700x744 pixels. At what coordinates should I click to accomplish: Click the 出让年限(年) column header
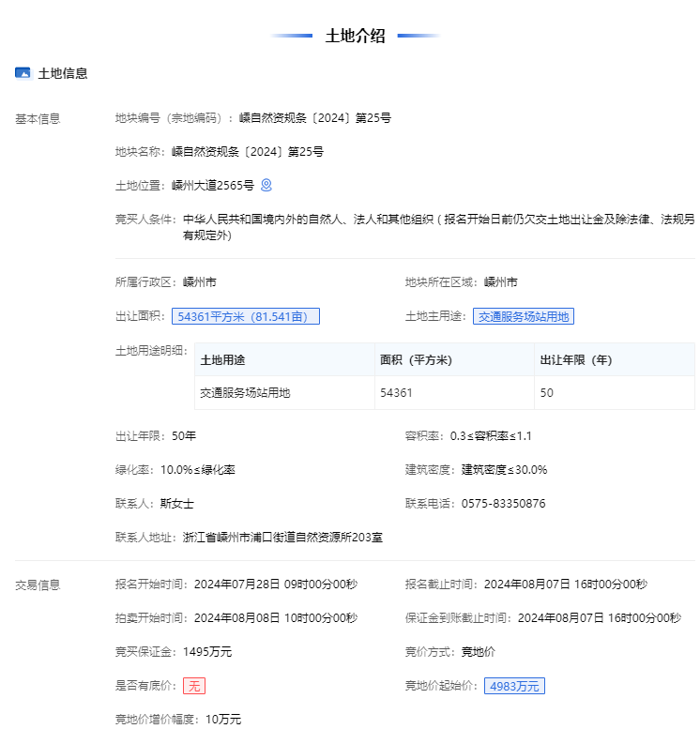(x=576, y=360)
